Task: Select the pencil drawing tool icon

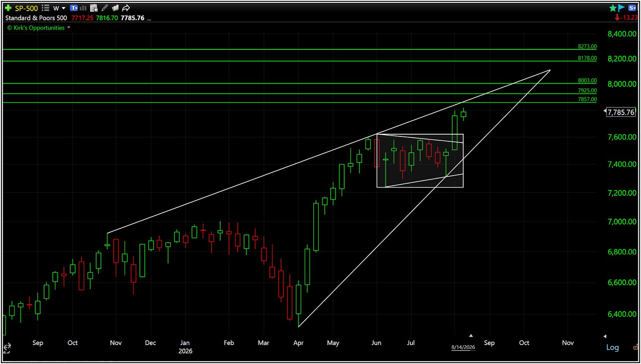Action: (x=104, y=8)
